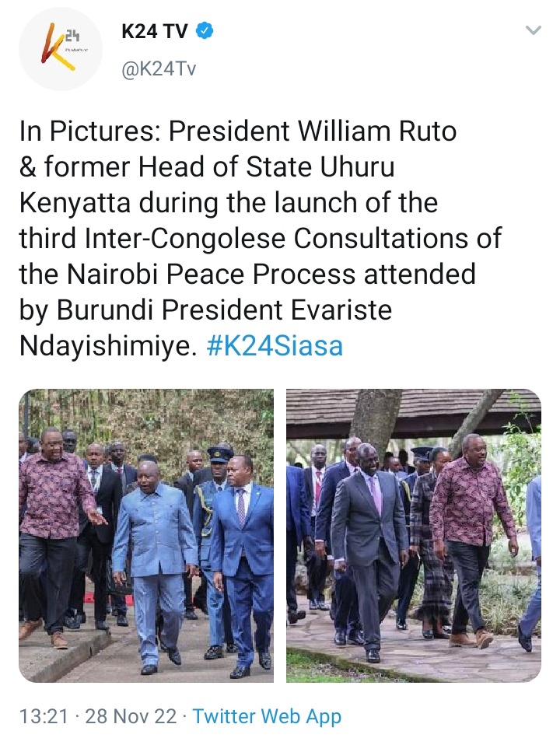Click the 13:21 timestamp
This screenshot has width=560, height=745.
click(x=44, y=716)
